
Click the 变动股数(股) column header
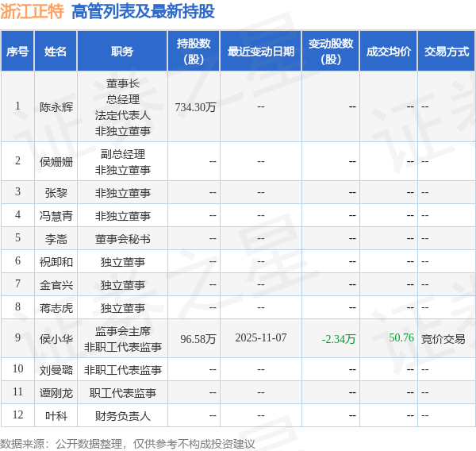tap(331, 52)
